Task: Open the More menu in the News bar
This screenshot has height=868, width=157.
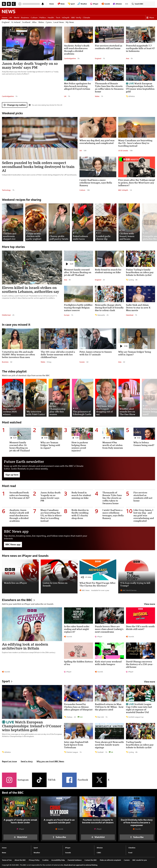Action: (x=150, y=18)
